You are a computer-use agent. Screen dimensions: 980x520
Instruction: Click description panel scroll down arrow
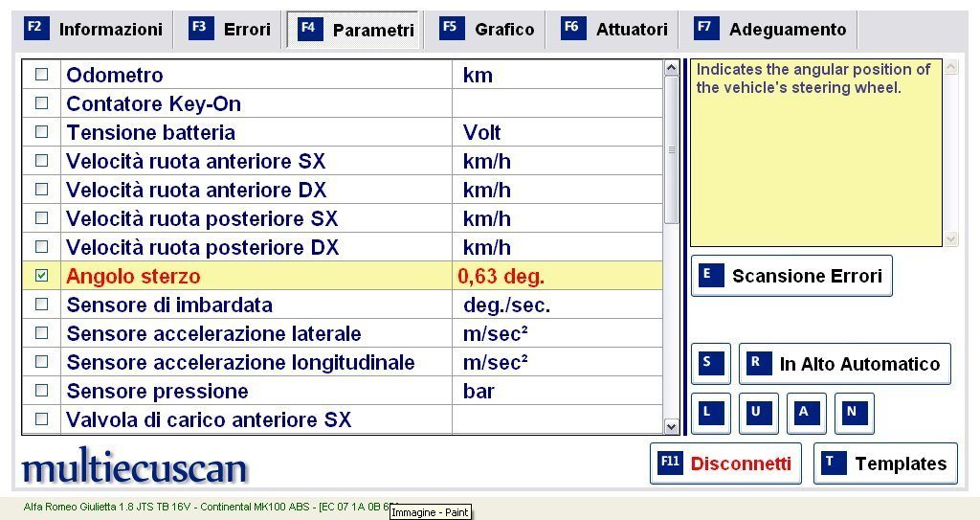tap(950, 239)
